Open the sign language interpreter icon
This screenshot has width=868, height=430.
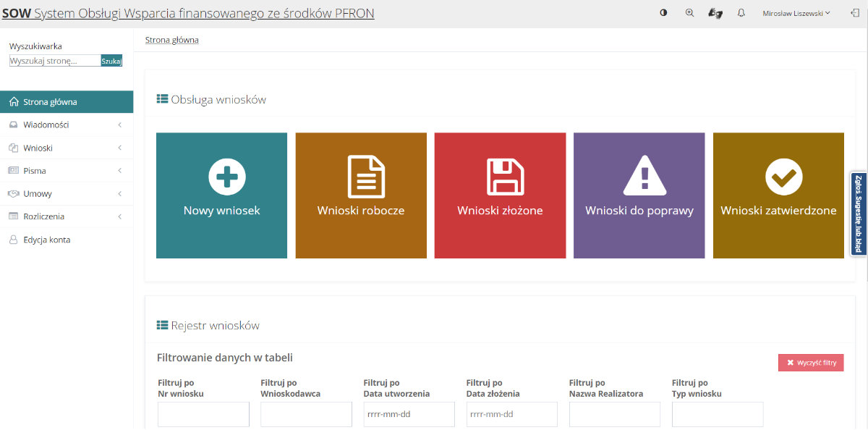(x=715, y=13)
